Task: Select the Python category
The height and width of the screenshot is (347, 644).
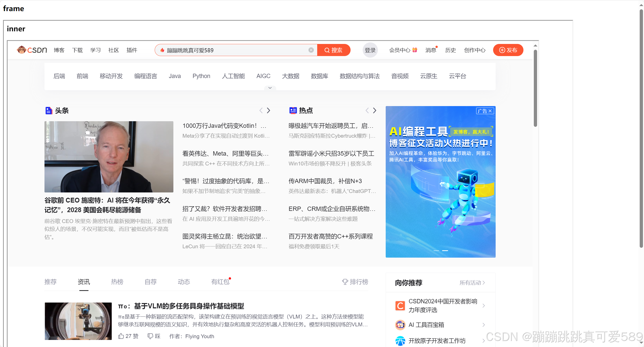Action: point(201,76)
